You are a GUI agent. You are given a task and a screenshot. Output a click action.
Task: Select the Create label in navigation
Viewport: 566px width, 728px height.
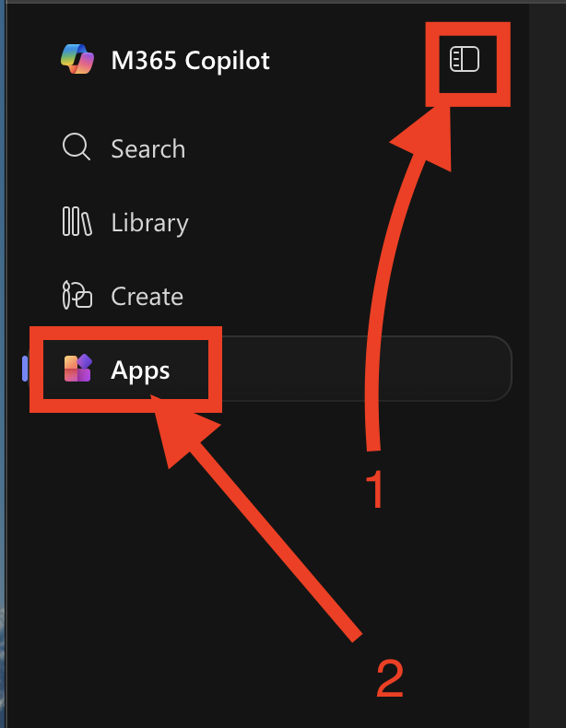147,296
